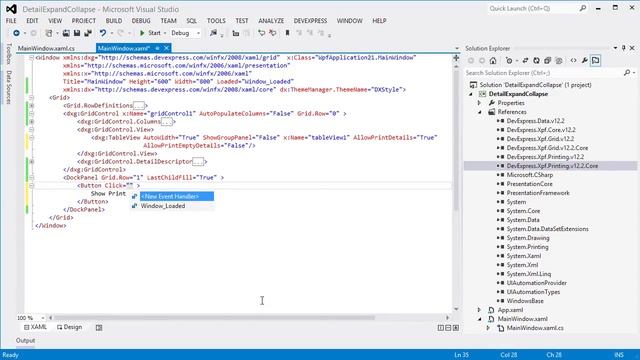The image size is (640, 360).
Task: Click the increase indent toolbar icon
Action: pos(272,33)
